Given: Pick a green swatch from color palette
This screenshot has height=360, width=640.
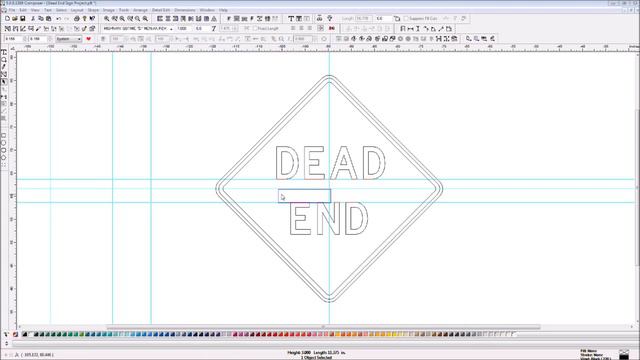Looking at the screenshot, I should coord(70,334).
